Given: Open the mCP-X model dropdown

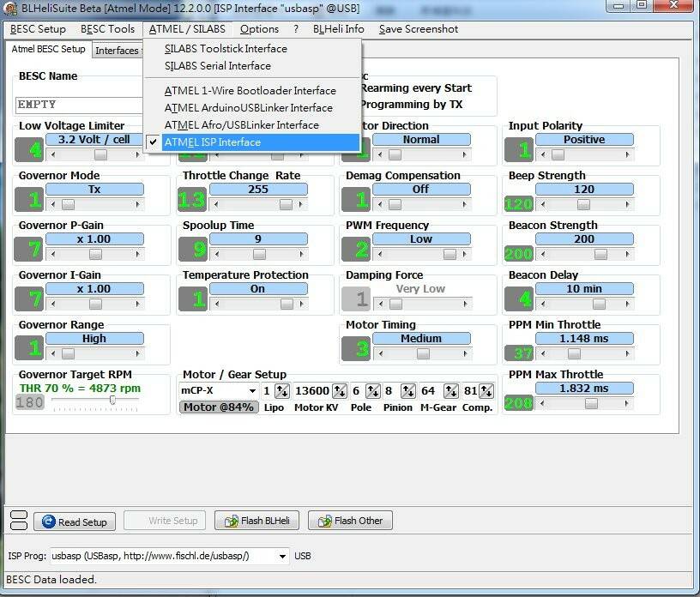Looking at the screenshot, I should pyautogui.click(x=252, y=391).
